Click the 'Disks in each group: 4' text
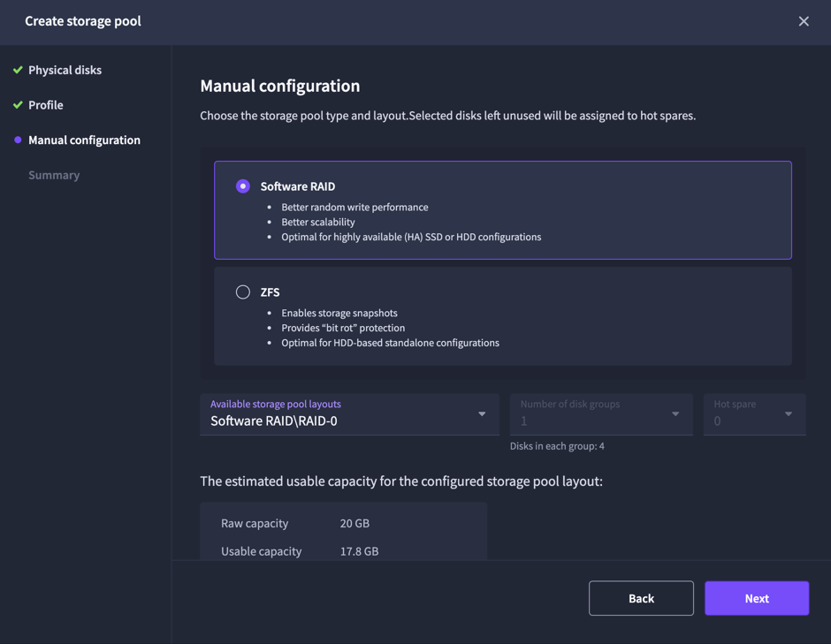831x644 pixels. pyautogui.click(x=557, y=446)
